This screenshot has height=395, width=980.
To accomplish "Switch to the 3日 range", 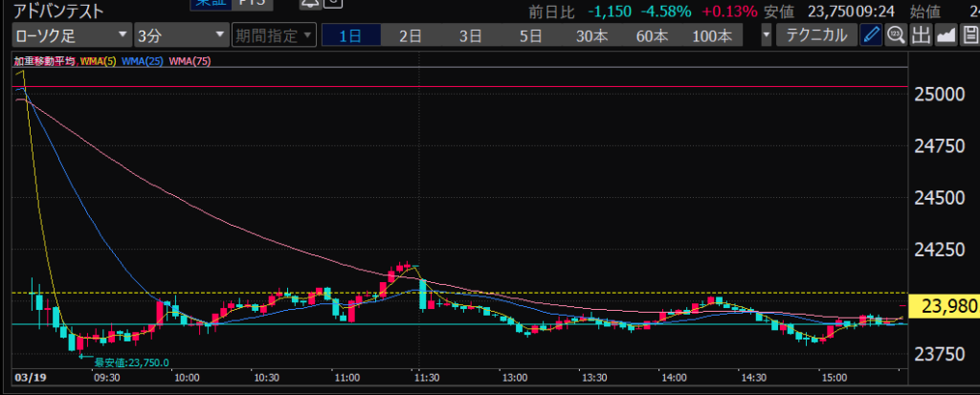I will [470, 36].
